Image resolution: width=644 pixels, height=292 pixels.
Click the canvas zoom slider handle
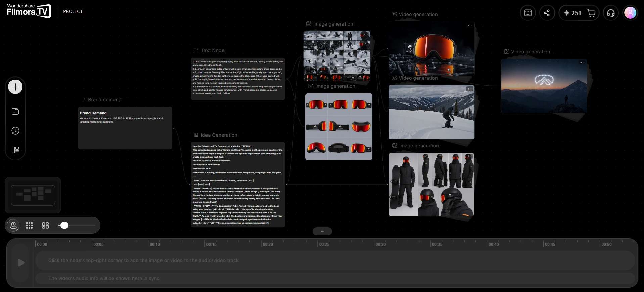64,225
